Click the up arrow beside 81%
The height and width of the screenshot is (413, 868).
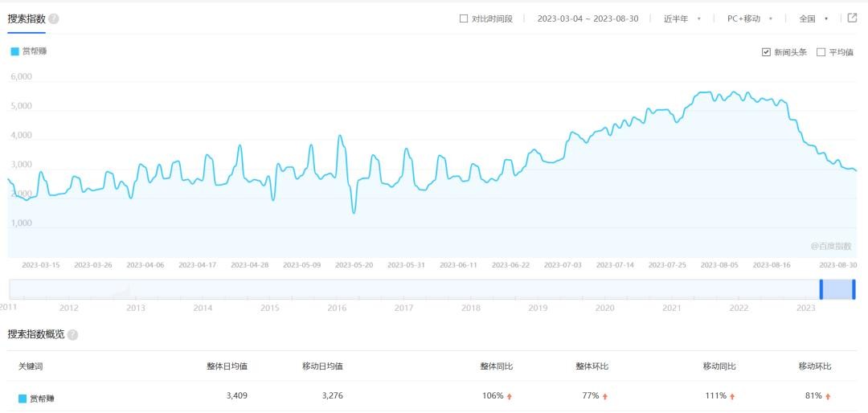(828, 396)
